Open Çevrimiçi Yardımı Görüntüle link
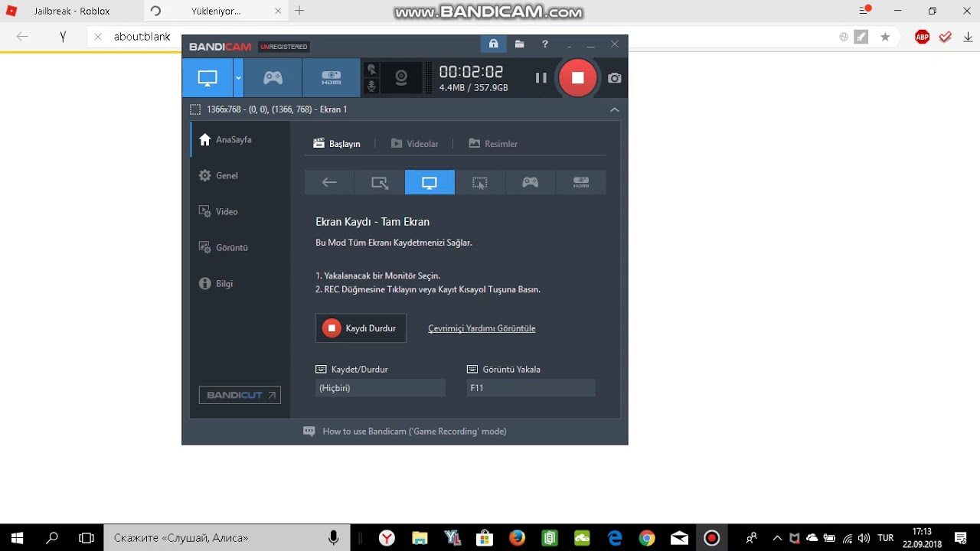 pos(482,328)
